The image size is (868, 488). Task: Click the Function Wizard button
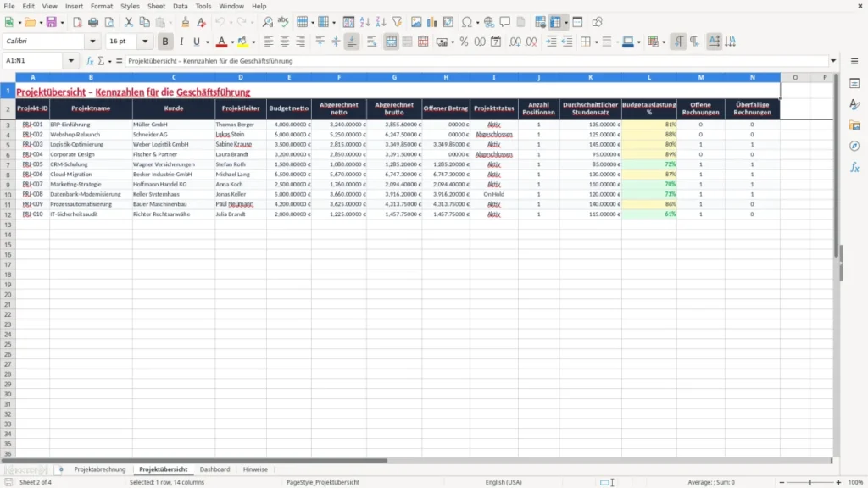point(90,61)
